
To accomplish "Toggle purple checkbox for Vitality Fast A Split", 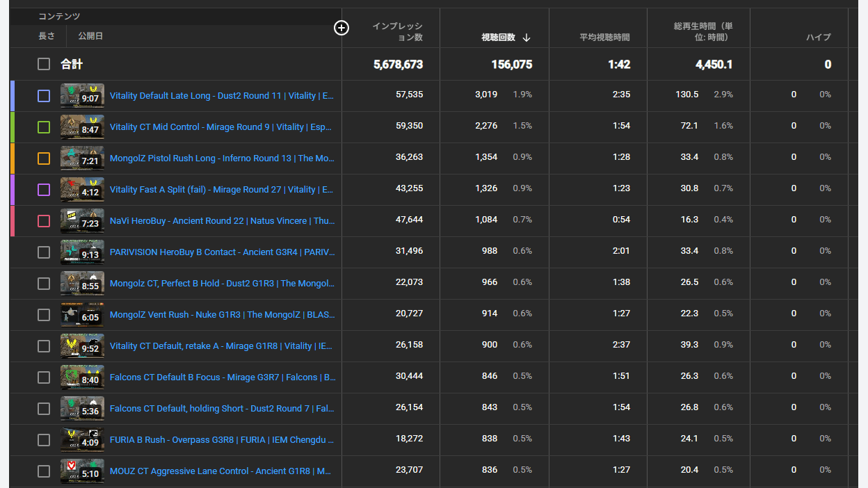I will [44, 190].
